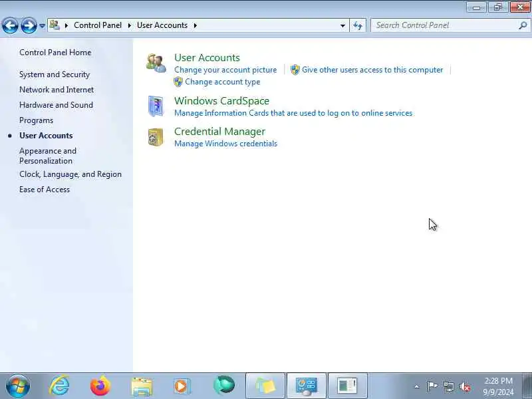
Task: Click the Windows CardSpace icon
Action: point(156,106)
